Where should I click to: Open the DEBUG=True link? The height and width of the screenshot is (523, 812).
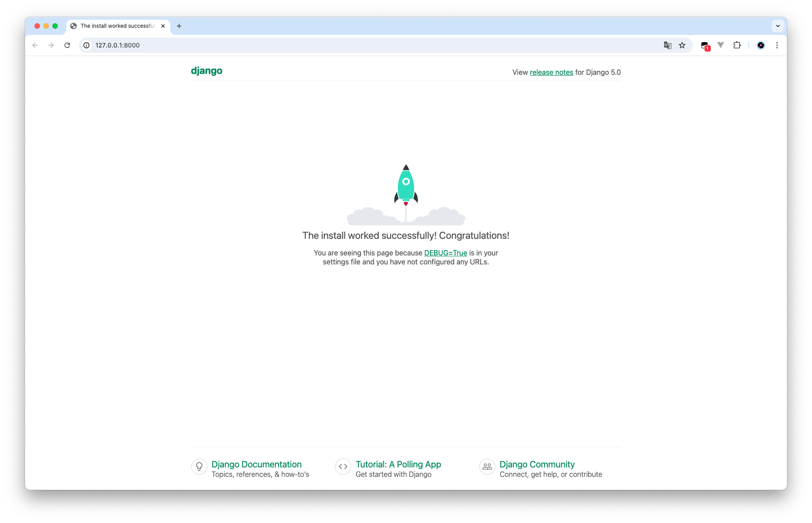446,253
